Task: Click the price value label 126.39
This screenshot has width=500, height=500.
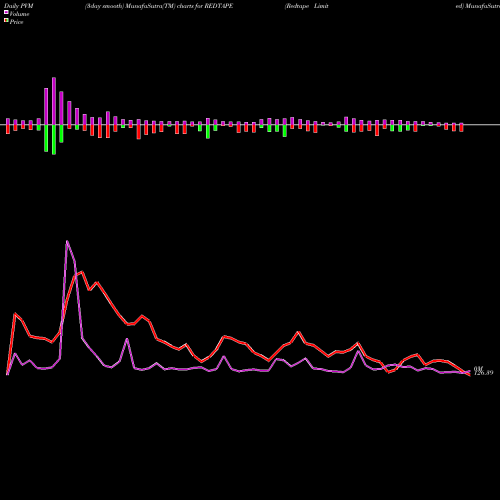Action: coord(484,373)
